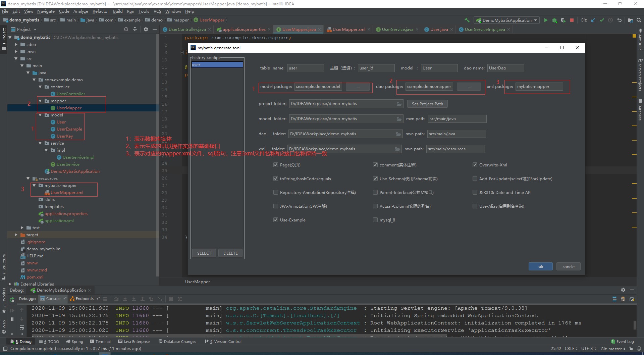Image resolution: width=644 pixels, height=355 pixels.
Task: Toggle the toString/hashCode/equals checkbox
Action: pyautogui.click(x=276, y=179)
